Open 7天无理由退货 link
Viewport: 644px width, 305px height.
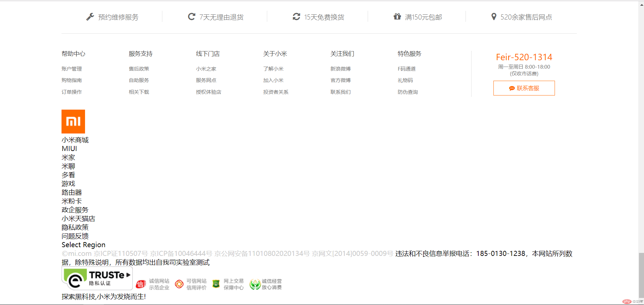222,17
